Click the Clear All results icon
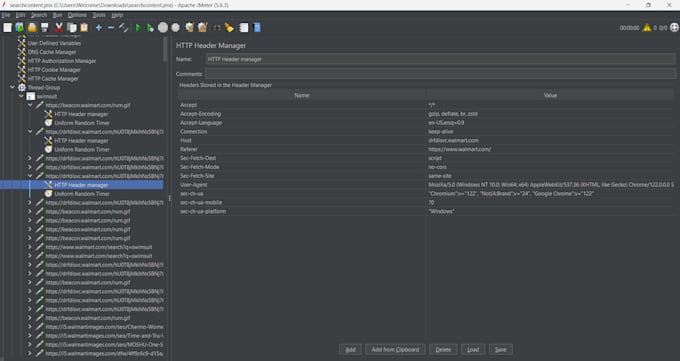 [203, 28]
